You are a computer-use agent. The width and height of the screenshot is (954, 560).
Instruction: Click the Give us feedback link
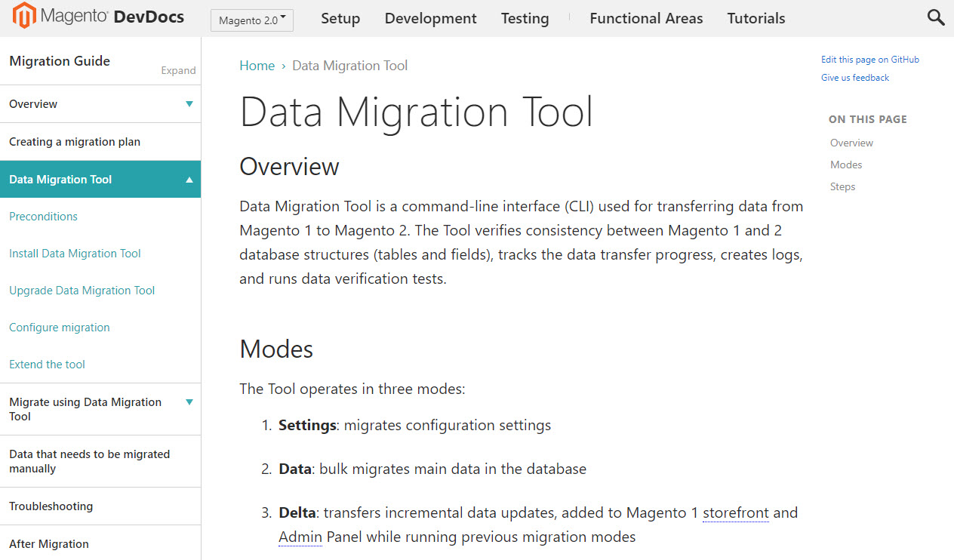854,78
